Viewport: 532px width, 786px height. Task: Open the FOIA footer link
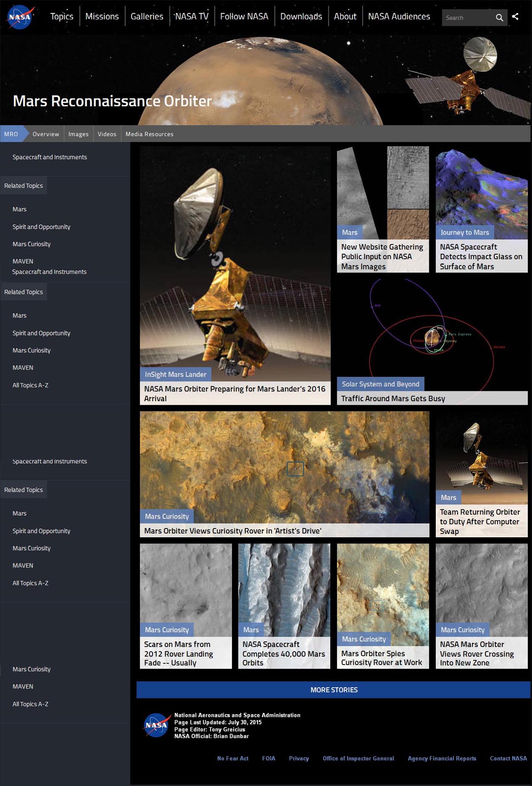(269, 759)
